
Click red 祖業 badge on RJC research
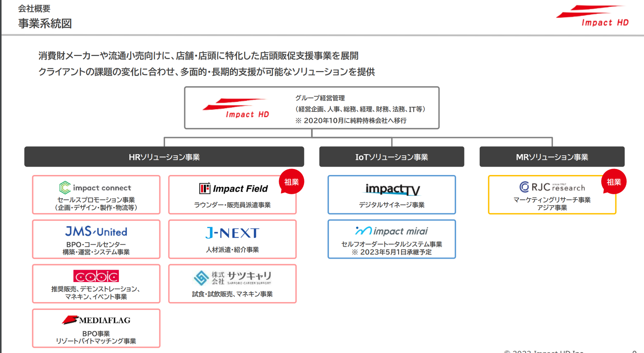tap(613, 182)
